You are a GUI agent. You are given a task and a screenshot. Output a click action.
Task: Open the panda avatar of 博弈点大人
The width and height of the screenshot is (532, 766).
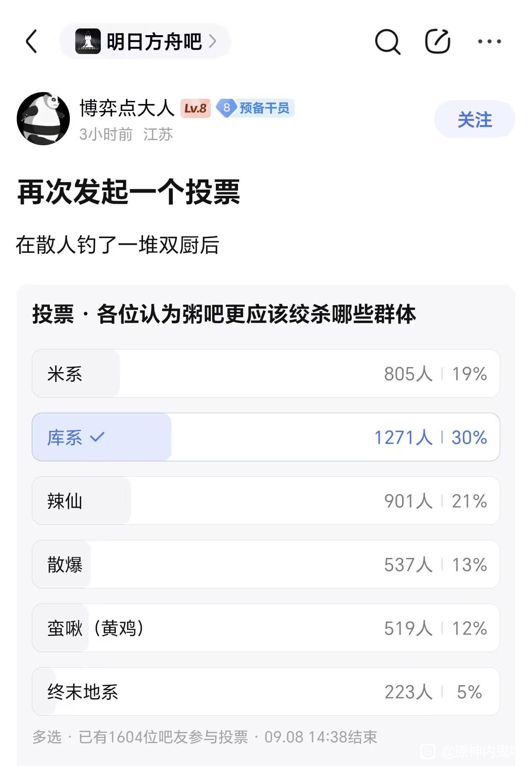[43, 119]
